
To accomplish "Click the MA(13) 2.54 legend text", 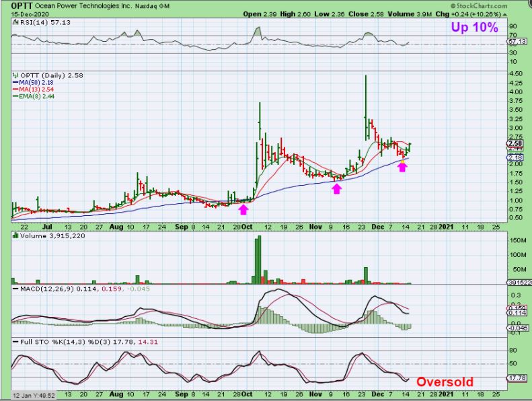I will (36, 89).
